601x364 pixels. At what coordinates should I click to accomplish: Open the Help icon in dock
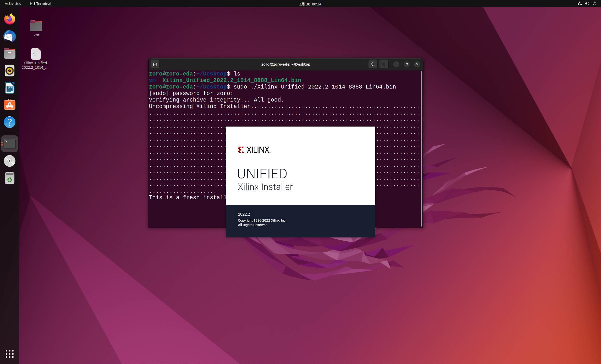coord(10,122)
